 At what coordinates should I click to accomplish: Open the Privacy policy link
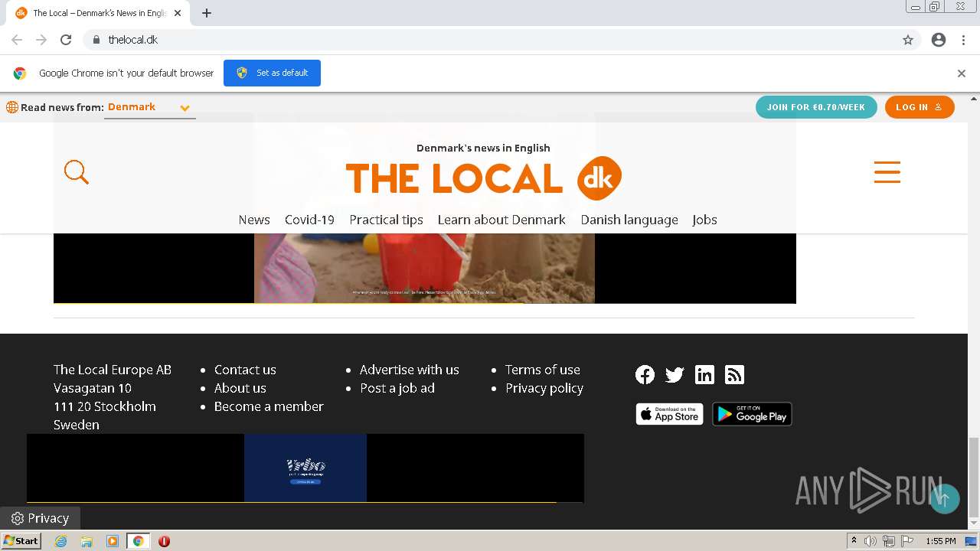tap(544, 388)
